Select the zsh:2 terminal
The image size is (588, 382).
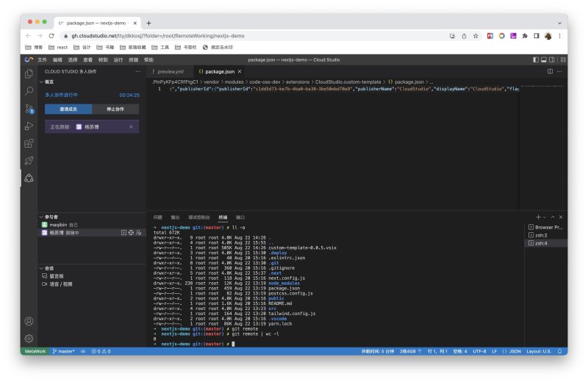(545, 235)
